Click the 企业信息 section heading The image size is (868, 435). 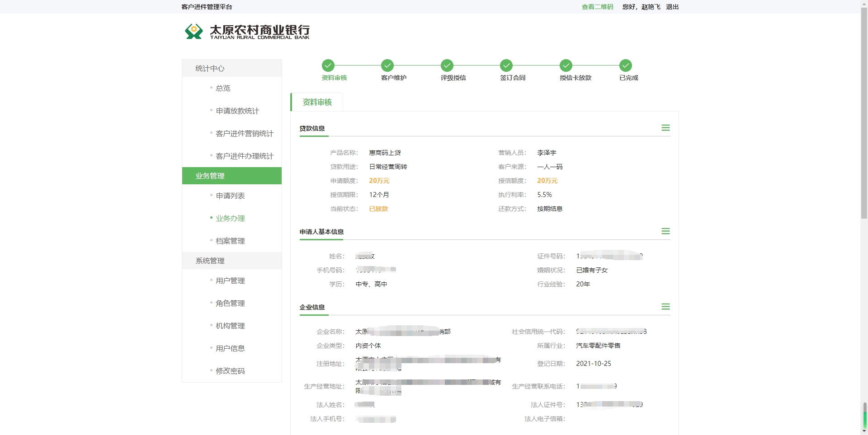(312, 307)
